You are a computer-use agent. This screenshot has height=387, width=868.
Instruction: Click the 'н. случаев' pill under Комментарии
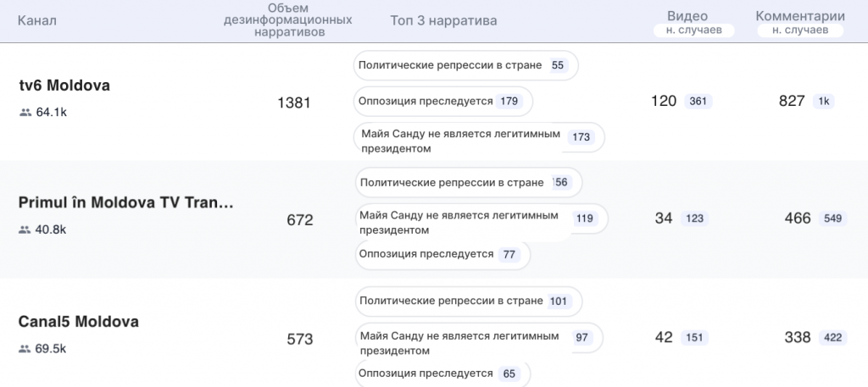click(800, 30)
